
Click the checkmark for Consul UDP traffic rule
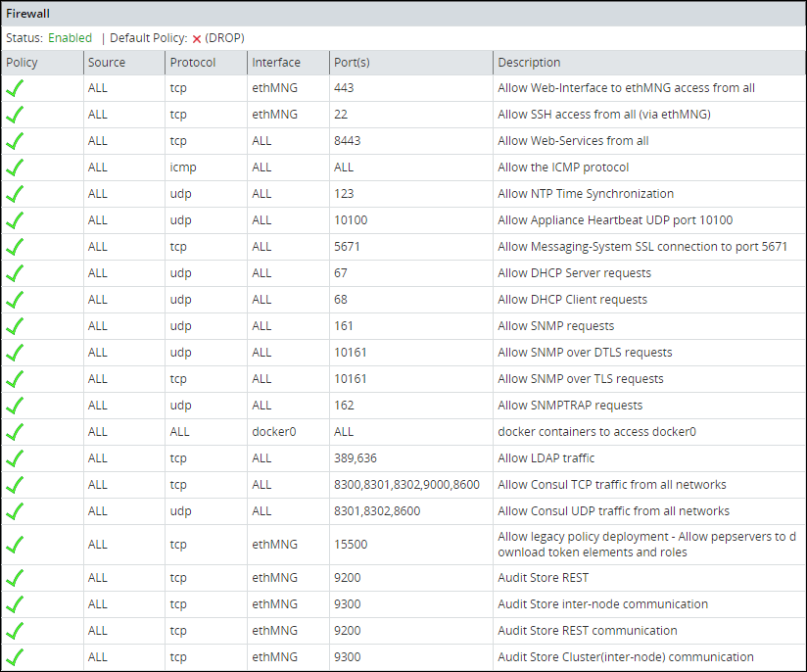point(15,511)
